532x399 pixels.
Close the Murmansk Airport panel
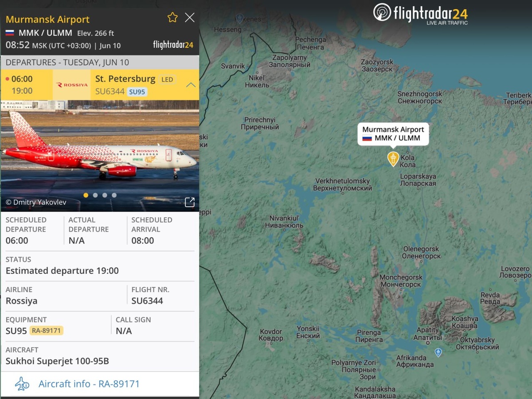tap(190, 18)
